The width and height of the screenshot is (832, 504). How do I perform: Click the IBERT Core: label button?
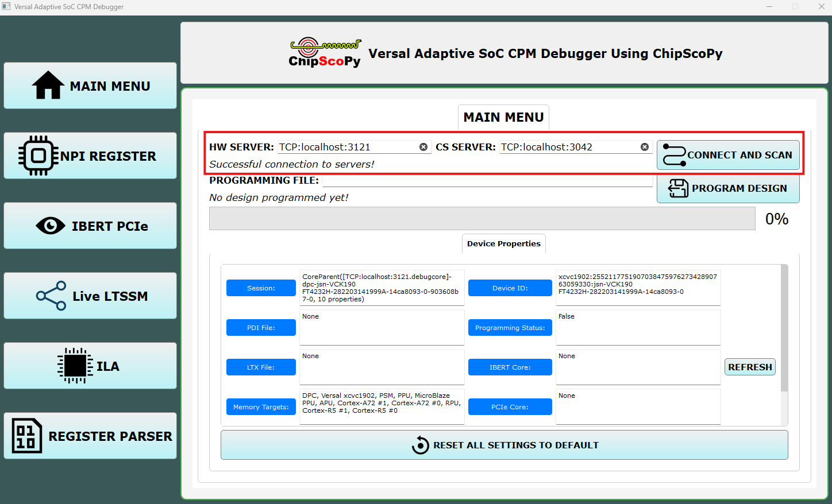(510, 367)
